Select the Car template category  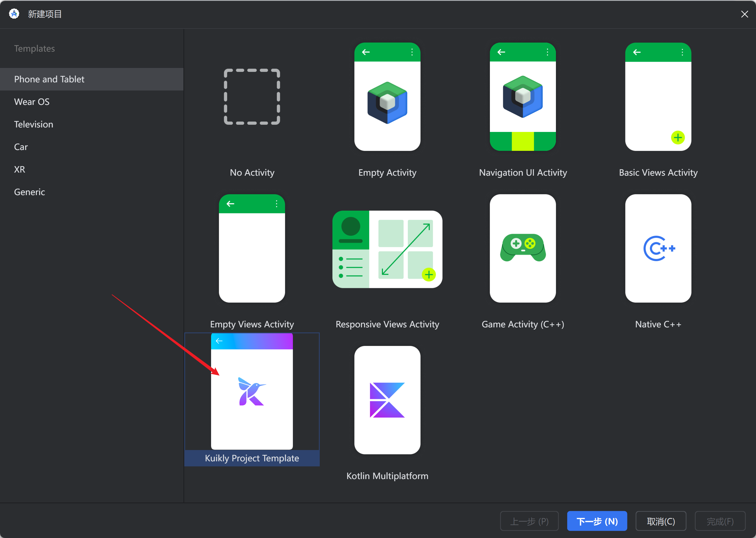(x=21, y=147)
